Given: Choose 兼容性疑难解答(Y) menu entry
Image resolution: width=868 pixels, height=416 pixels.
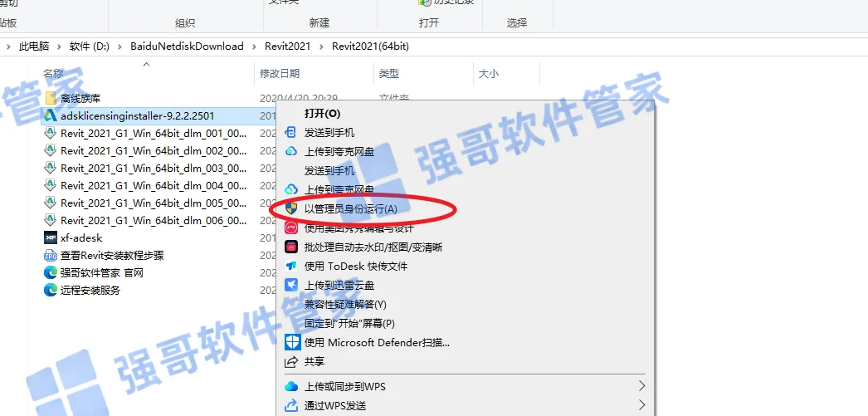Looking at the screenshot, I should [345, 304].
